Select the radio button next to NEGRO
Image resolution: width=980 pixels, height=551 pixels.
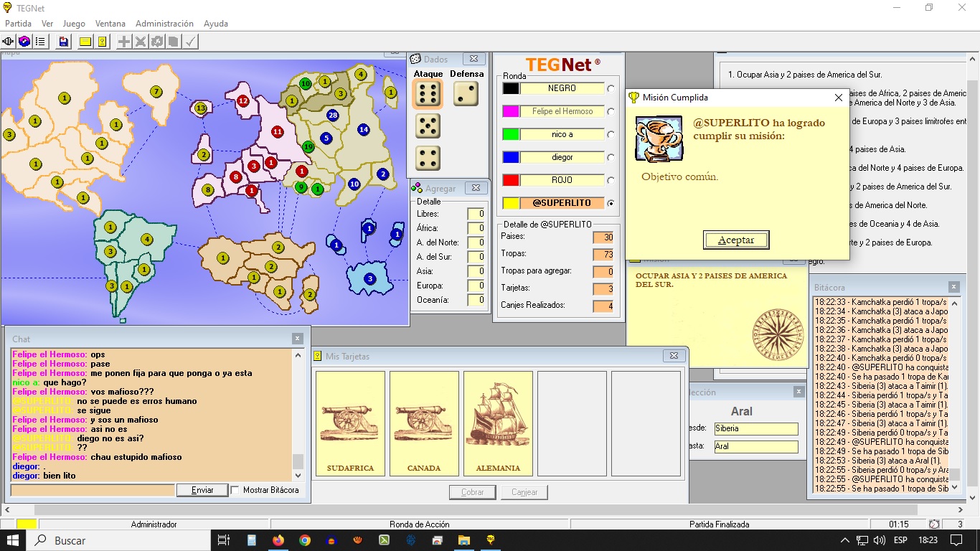pos(611,89)
